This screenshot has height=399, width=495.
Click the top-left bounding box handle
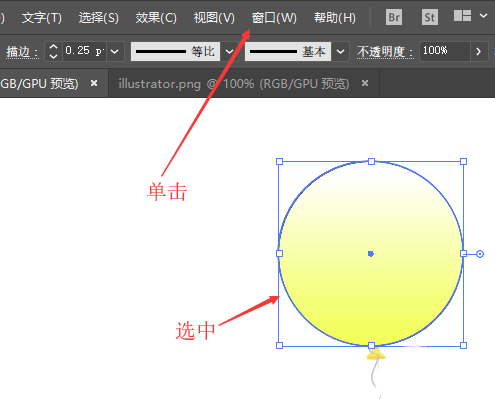point(279,162)
